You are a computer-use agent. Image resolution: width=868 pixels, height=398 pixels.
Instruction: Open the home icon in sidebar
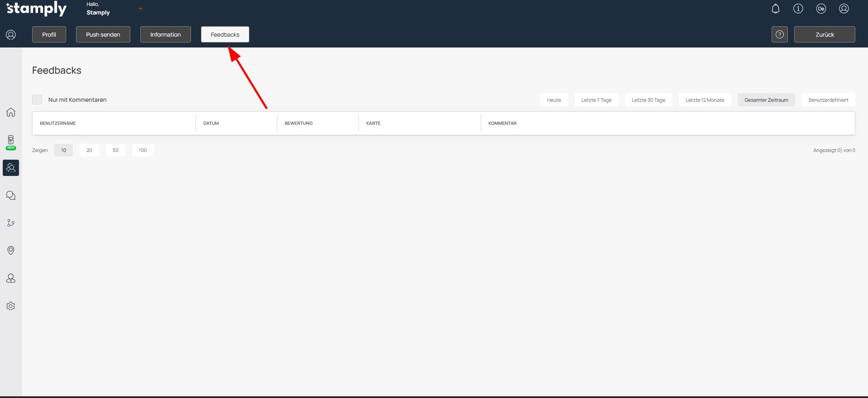[x=11, y=112]
